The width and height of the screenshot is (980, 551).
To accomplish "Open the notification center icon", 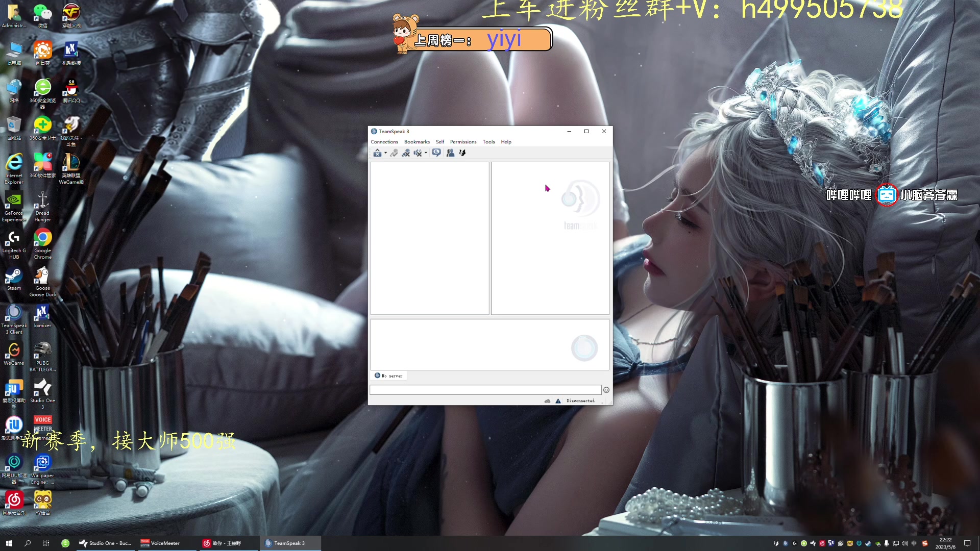I will tap(967, 543).
